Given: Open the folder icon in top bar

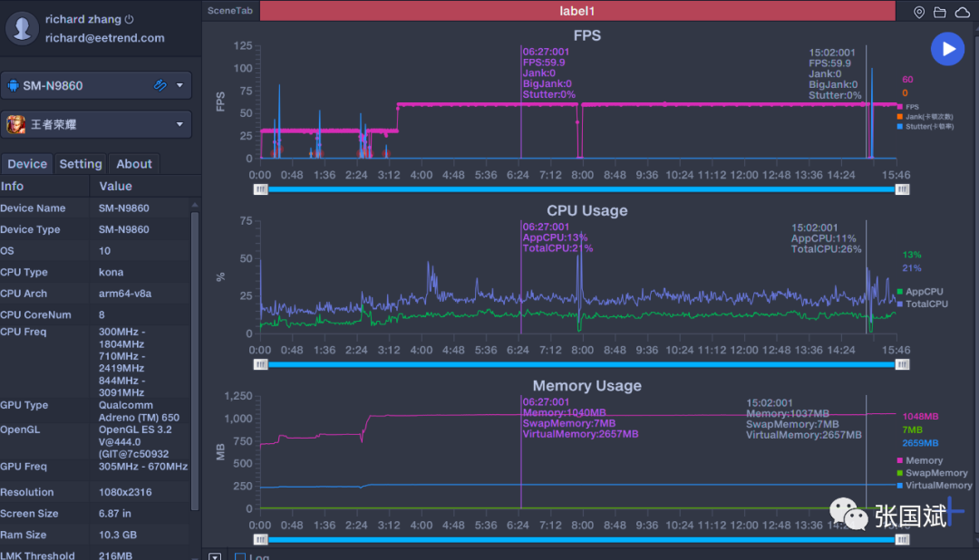Looking at the screenshot, I should (940, 12).
